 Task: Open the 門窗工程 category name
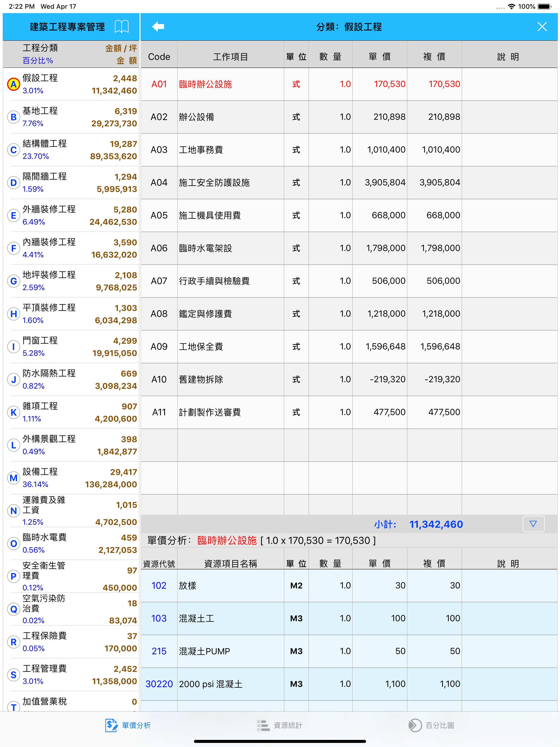[x=40, y=340]
